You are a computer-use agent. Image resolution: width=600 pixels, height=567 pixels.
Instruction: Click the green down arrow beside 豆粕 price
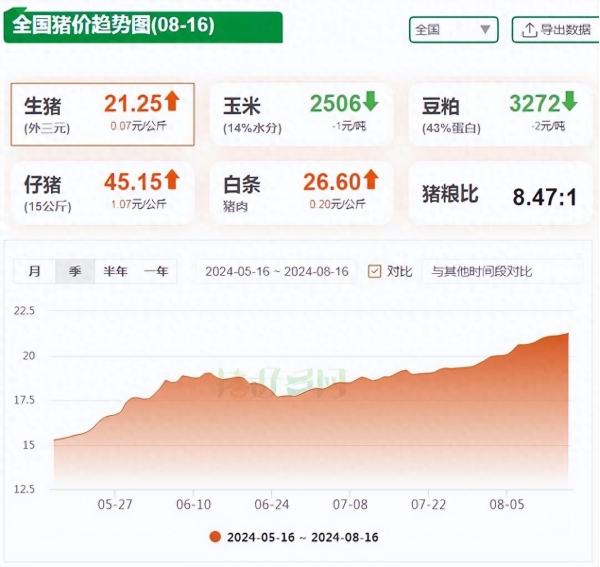(569, 101)
